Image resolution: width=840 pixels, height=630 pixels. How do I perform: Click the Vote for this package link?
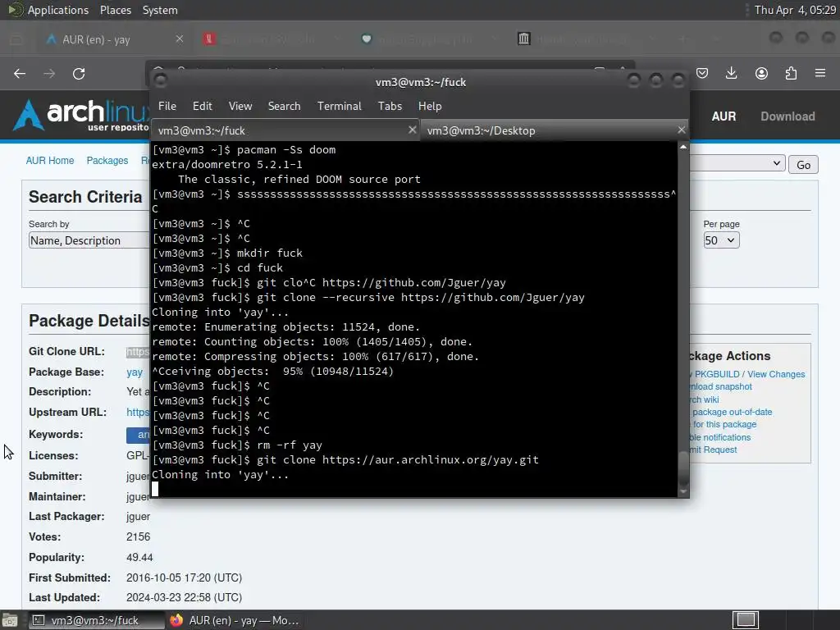pyautogui.click(x=724, y=424)
